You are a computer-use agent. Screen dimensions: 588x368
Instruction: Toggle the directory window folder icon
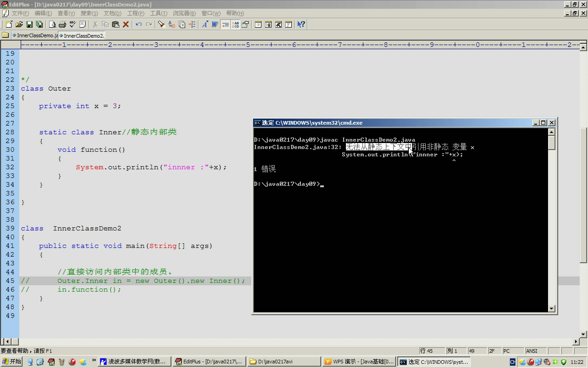point(5,35)
